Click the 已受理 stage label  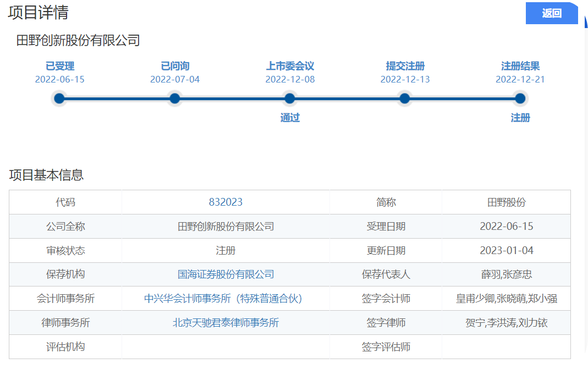60,66
